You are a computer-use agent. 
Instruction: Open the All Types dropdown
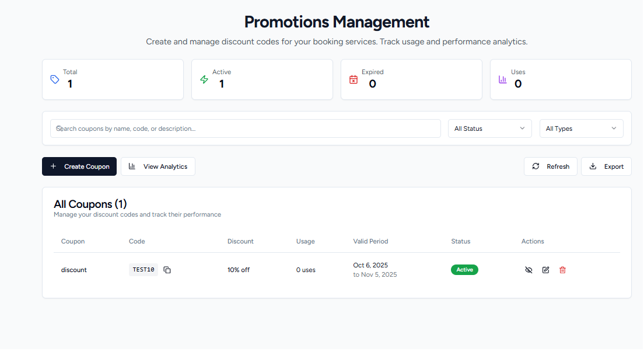[581, 128]
